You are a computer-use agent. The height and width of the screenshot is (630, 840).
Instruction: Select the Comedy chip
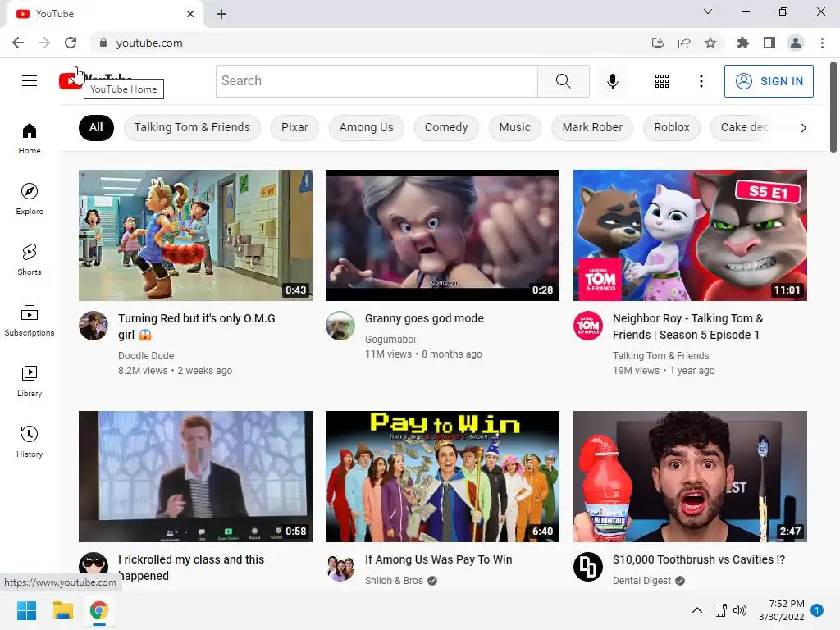446,127
